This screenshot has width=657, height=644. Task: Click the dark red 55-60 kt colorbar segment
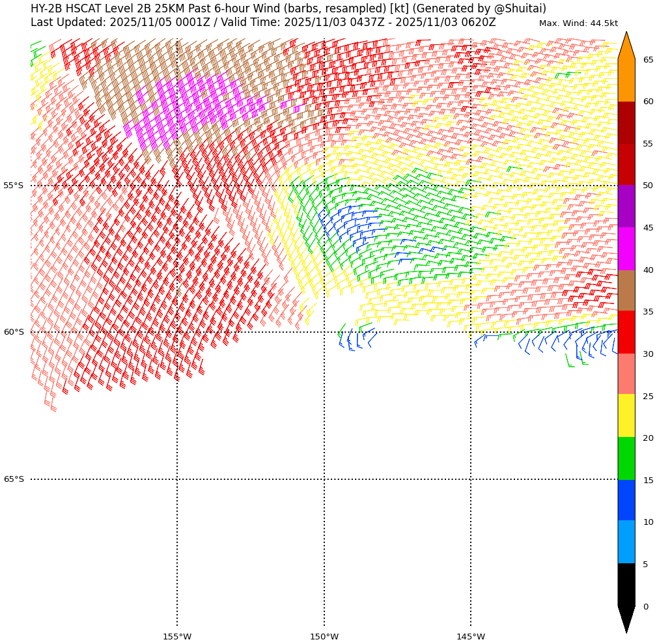(x=626, y=122)
